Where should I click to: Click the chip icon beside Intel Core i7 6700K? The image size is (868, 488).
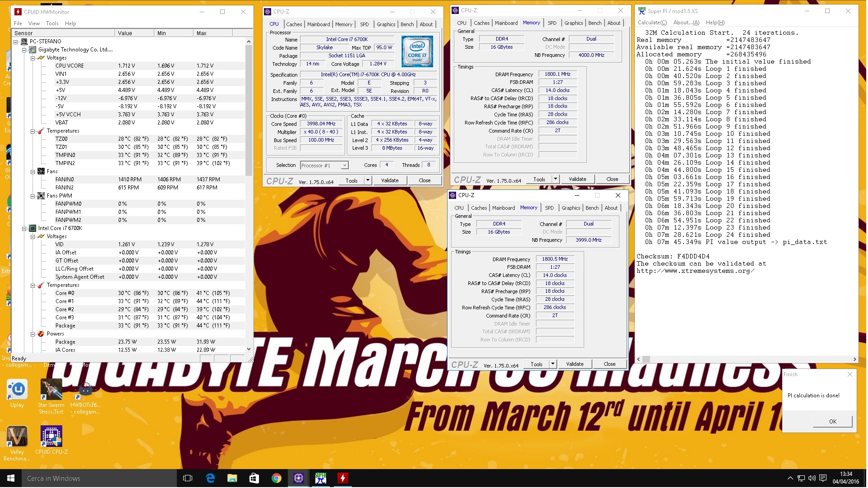click(x=32, y=228)
